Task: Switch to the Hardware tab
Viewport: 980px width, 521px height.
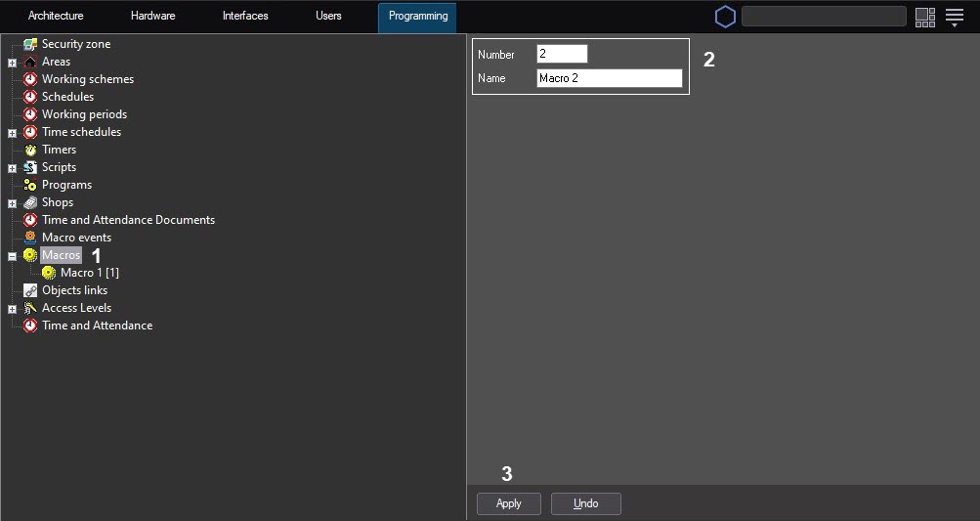Action: (x=152, y=17)
